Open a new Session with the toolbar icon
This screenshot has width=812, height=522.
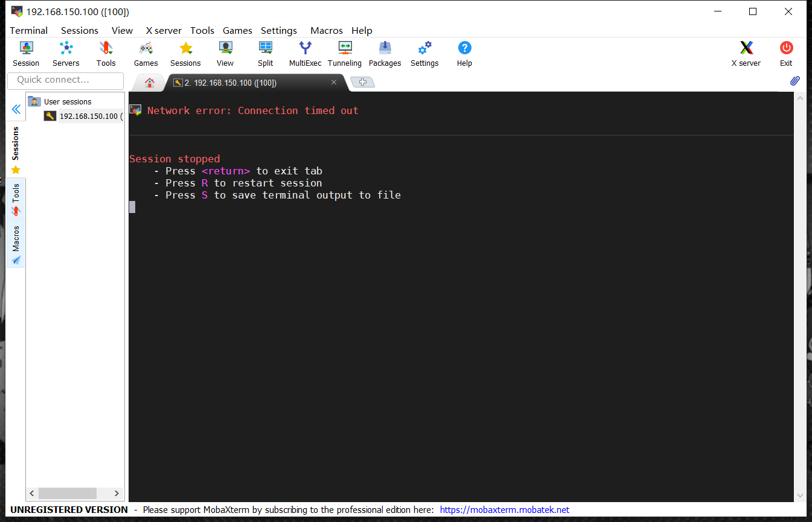pos(26,53)
